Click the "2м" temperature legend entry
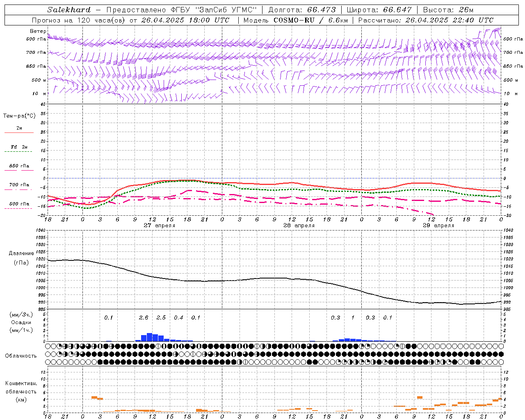 click(19, 128)
